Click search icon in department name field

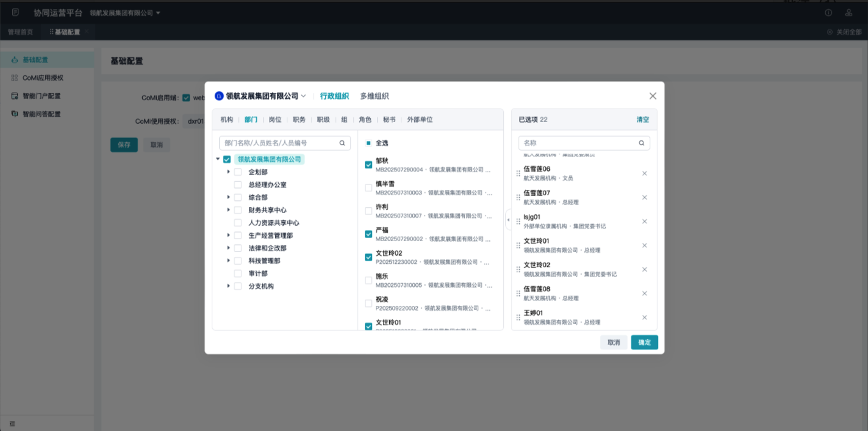[x=342, y=143]
